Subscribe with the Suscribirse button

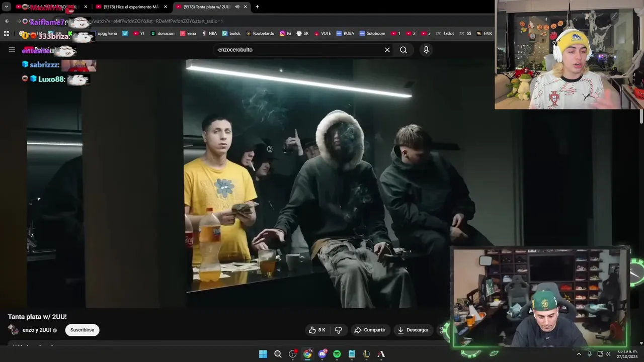[82, 330]
